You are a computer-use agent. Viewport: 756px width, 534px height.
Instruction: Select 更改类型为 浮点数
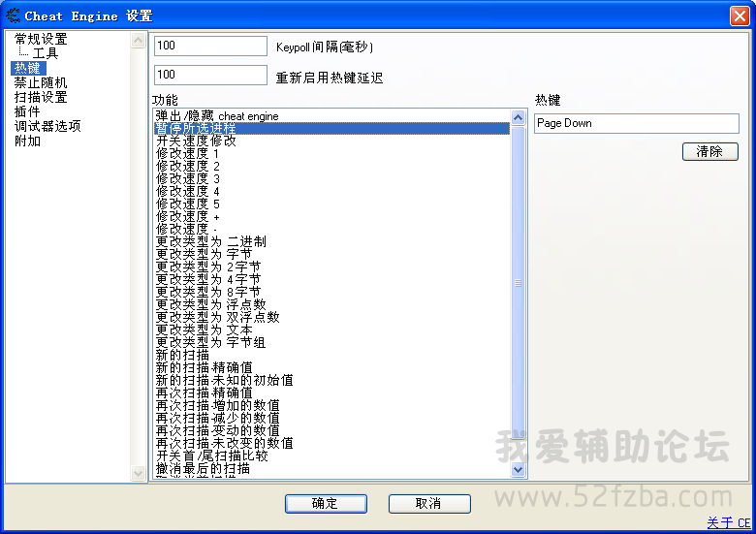pyautogui.click(x=331, y=304)
